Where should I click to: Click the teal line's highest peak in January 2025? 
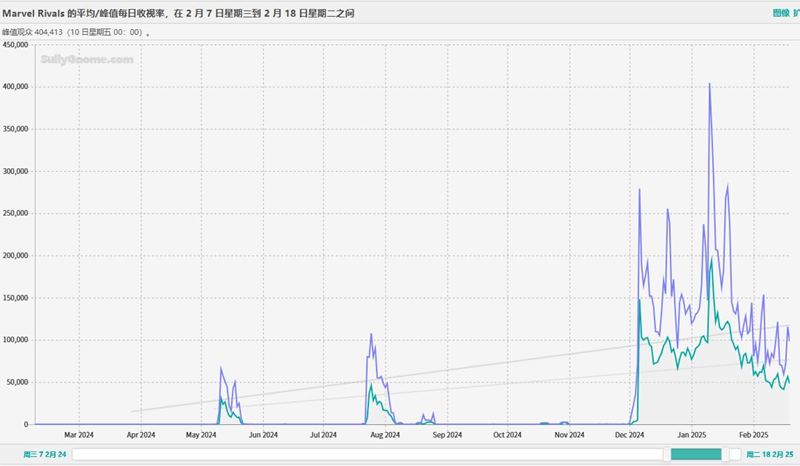pos(711,257)
